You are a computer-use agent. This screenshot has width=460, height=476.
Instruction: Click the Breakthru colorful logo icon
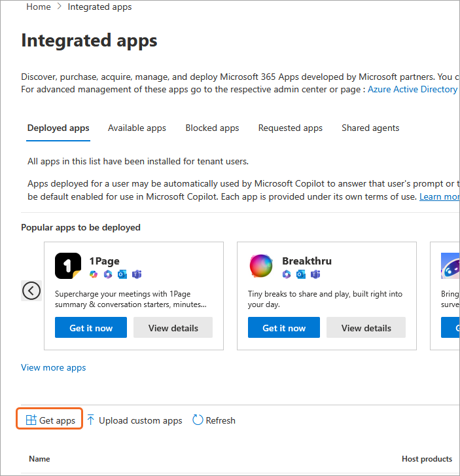pos(261,266)
